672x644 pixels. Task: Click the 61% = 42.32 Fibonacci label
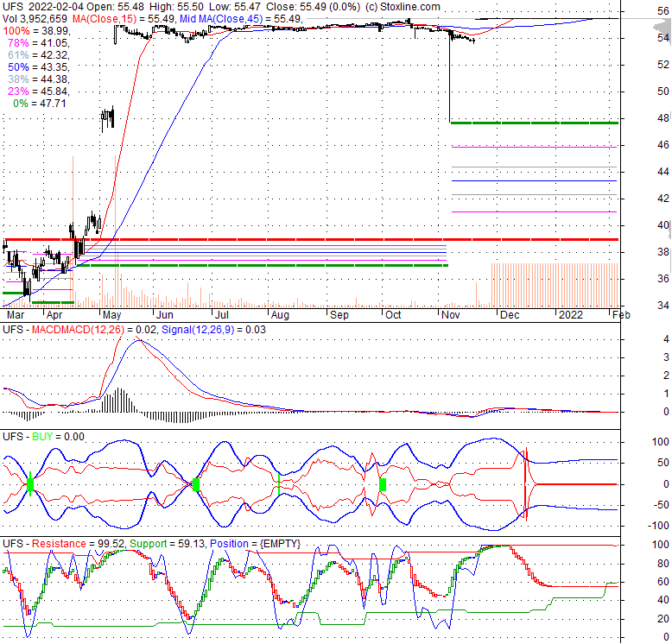pyautogui.click(x=39, y=54)
